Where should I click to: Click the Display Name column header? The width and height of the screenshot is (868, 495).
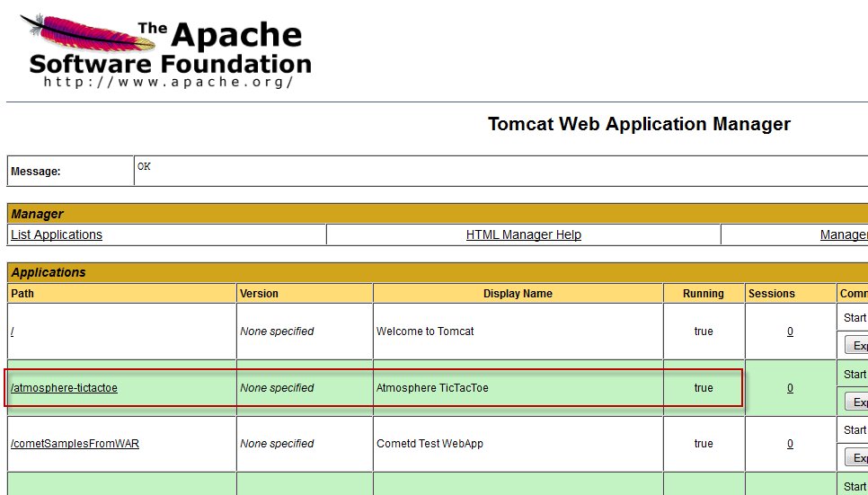coord(518,294)
